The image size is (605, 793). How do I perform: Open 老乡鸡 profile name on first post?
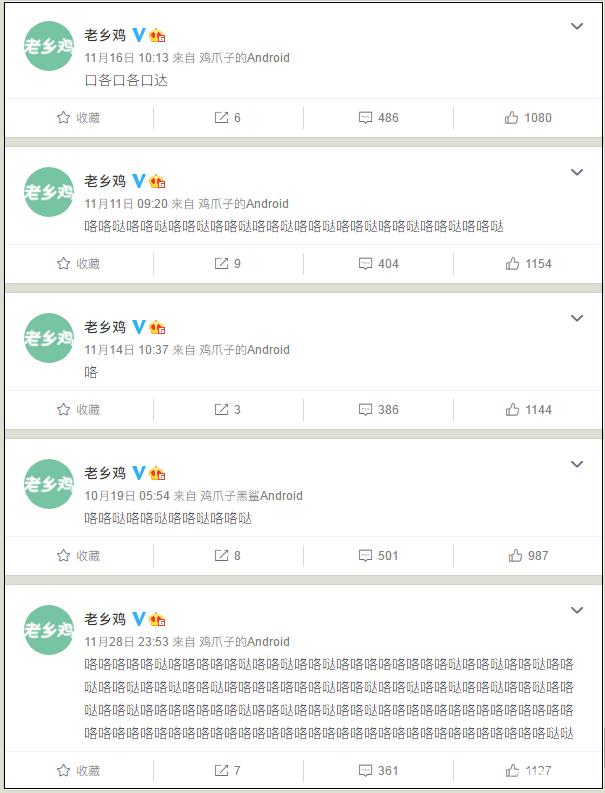[x=105, y=35]
